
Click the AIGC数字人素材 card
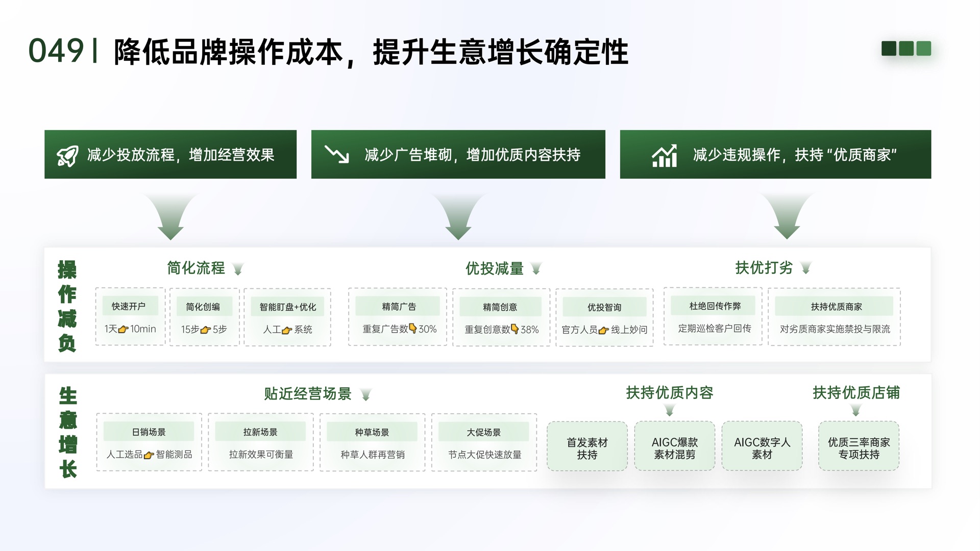pyautogui.click(x=762, y=446)
